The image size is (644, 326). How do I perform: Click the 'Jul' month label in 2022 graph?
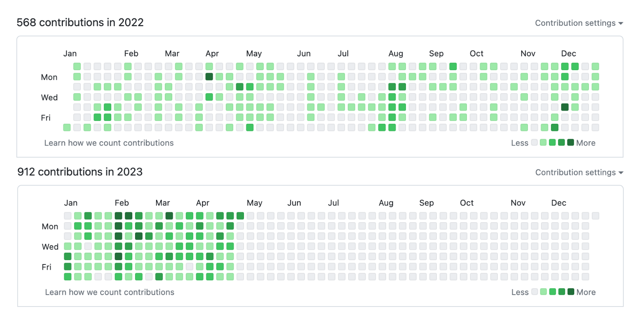(x=343, y=54)
